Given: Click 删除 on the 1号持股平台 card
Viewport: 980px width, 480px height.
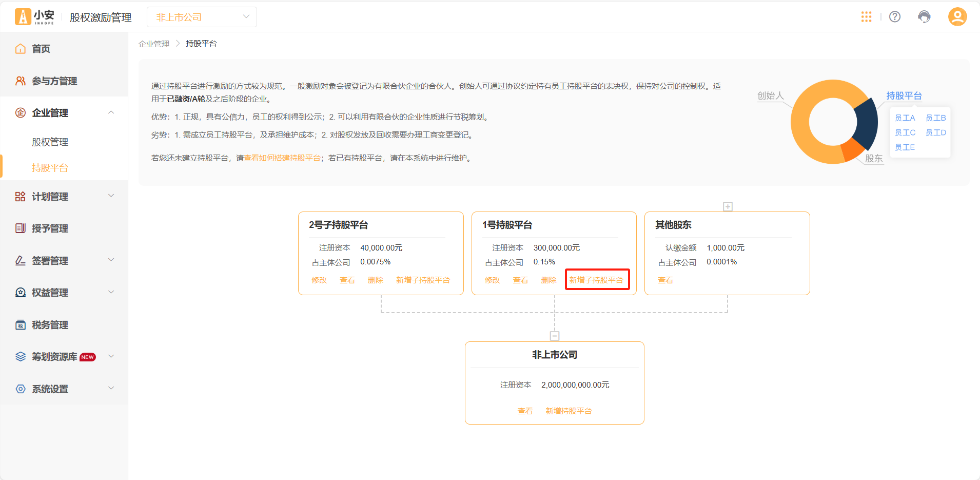Looking at the screenshot, I should 549,280.
